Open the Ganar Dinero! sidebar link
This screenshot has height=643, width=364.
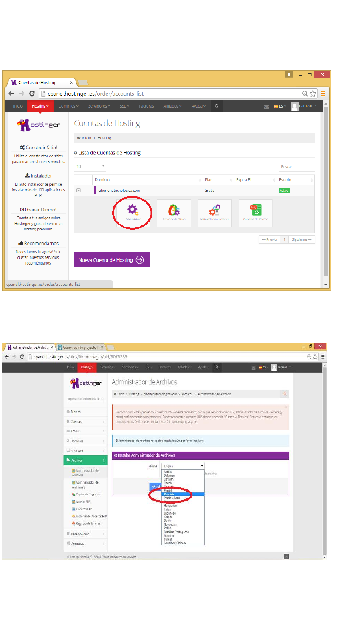point(38,210)
